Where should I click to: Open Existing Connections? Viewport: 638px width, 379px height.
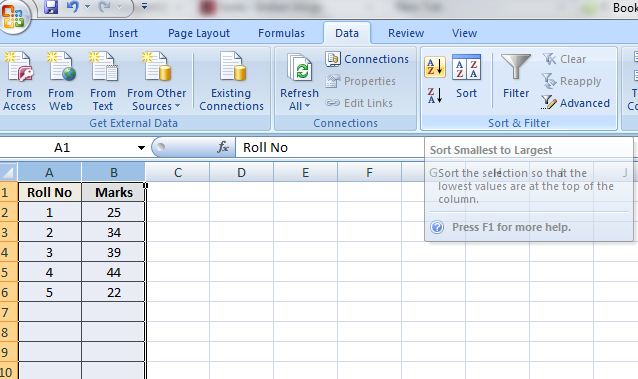(232, 81)
